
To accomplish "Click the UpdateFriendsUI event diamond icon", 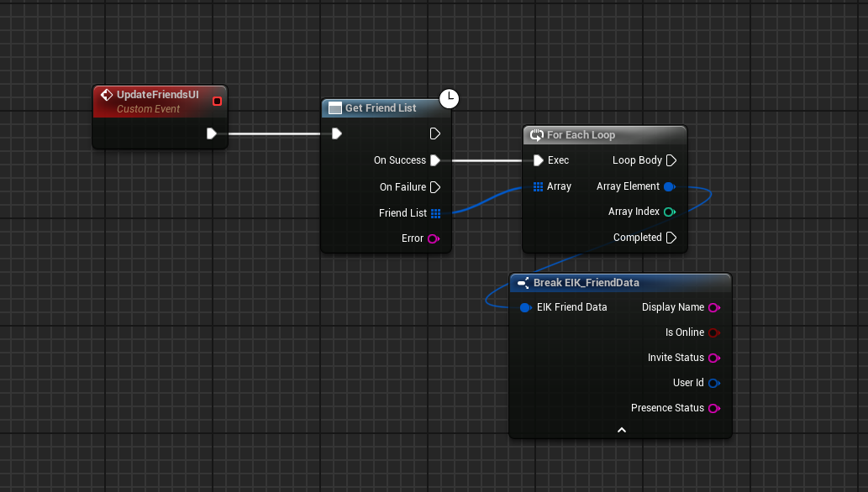I will 107,95.
